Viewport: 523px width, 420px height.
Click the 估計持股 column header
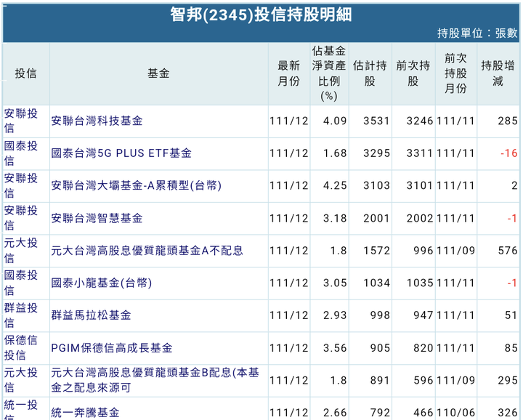(x=370, y=73)
